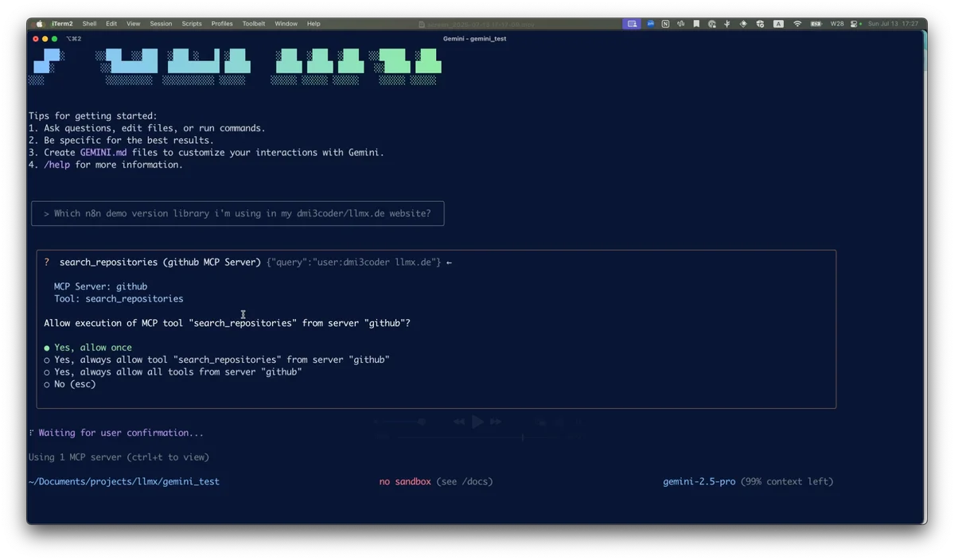
Task: Click the circular lock icon in menu bar
Action: (712, 24)
